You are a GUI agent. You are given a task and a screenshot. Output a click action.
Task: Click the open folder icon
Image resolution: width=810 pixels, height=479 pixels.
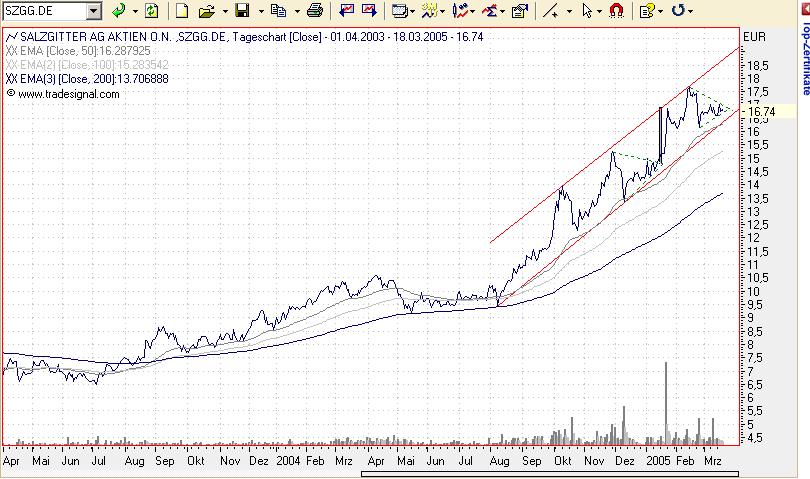[x=207, y=10]
